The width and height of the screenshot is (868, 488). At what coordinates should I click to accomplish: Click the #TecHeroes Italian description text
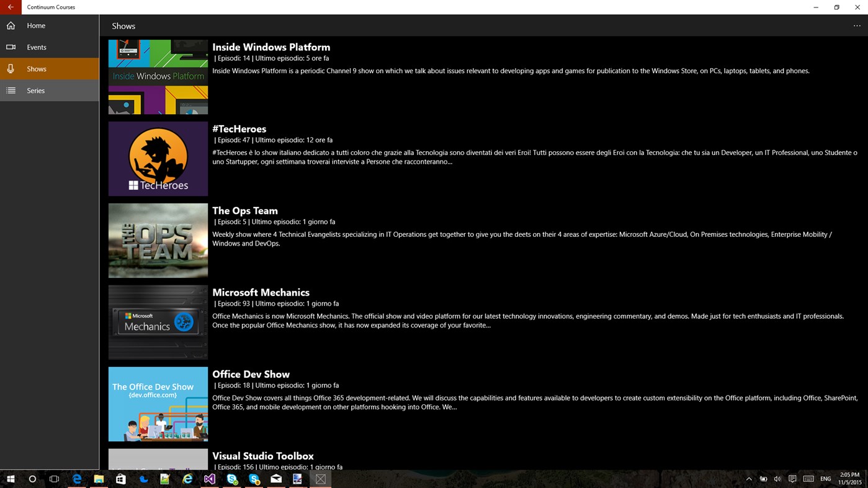click(535, 157)
